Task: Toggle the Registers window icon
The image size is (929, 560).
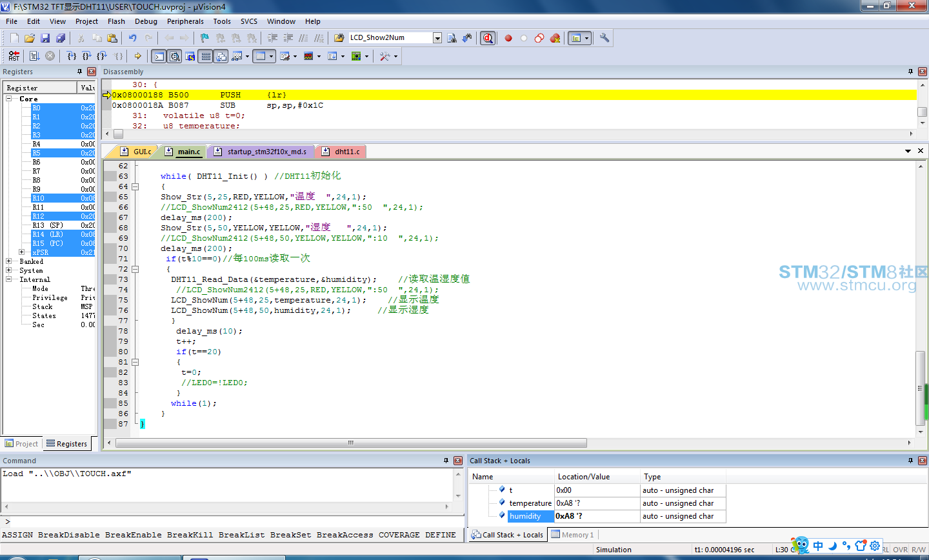Action: [205, 56]
